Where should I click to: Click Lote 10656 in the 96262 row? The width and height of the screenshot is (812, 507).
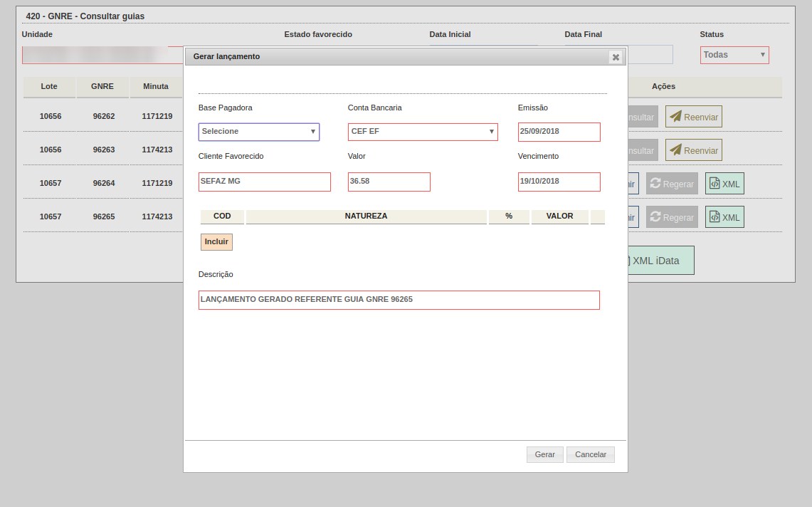tap(51, 116)
